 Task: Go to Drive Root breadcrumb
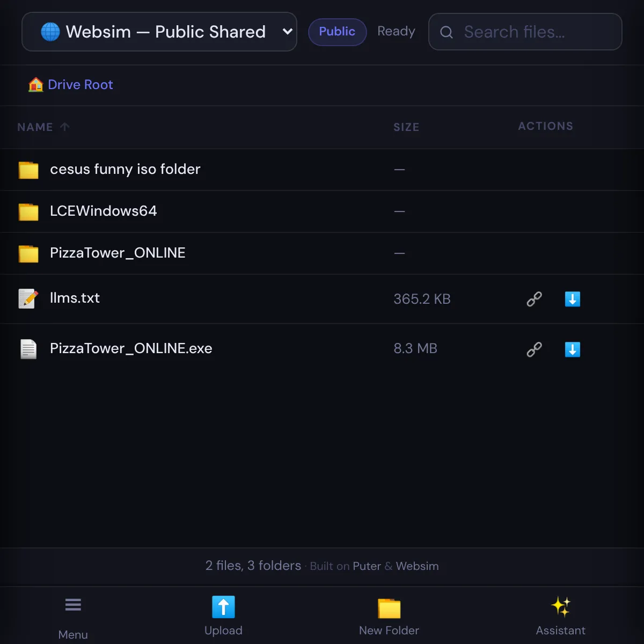[x=80, y=85]
